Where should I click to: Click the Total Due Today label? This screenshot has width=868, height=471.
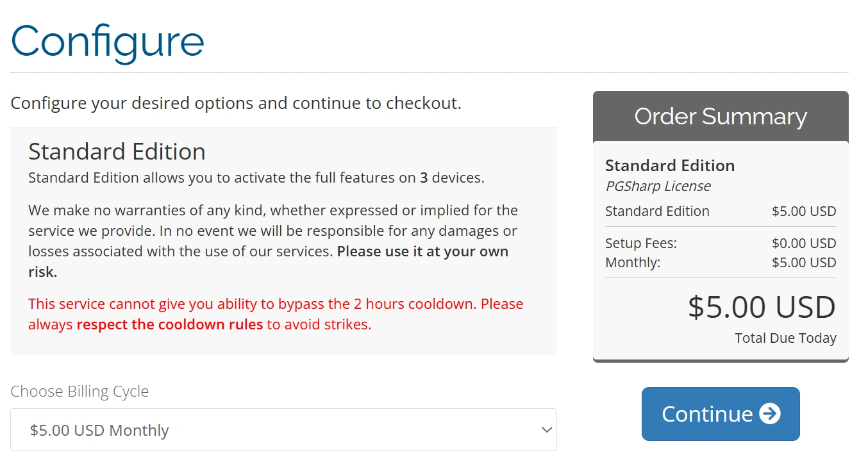[785, 338]
